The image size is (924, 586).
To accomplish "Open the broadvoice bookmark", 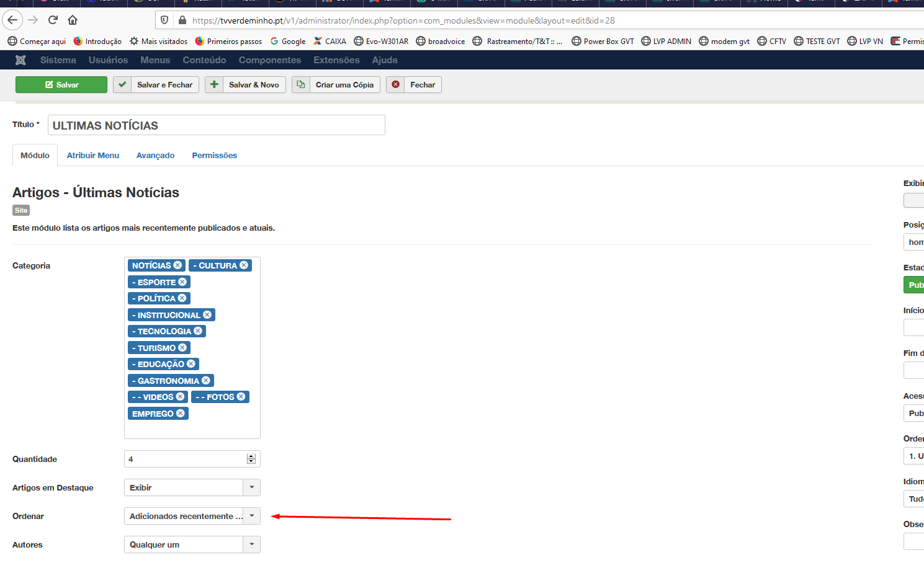I will pos(441,42).
